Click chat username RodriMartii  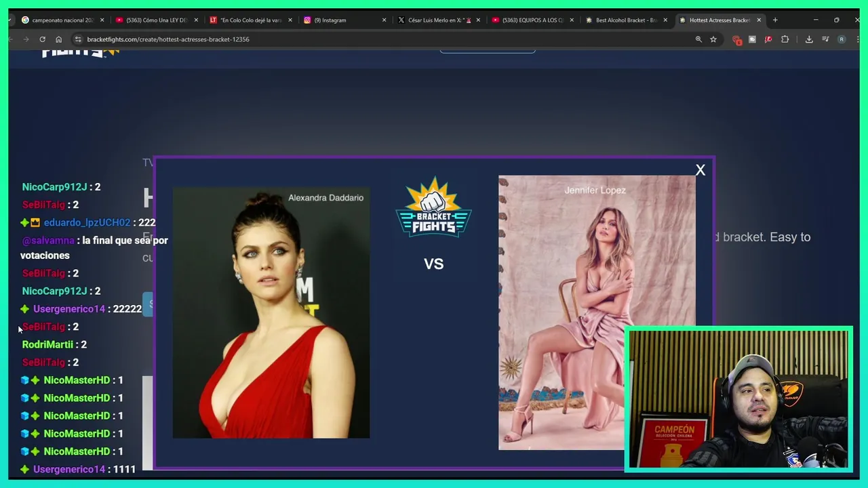47,345
